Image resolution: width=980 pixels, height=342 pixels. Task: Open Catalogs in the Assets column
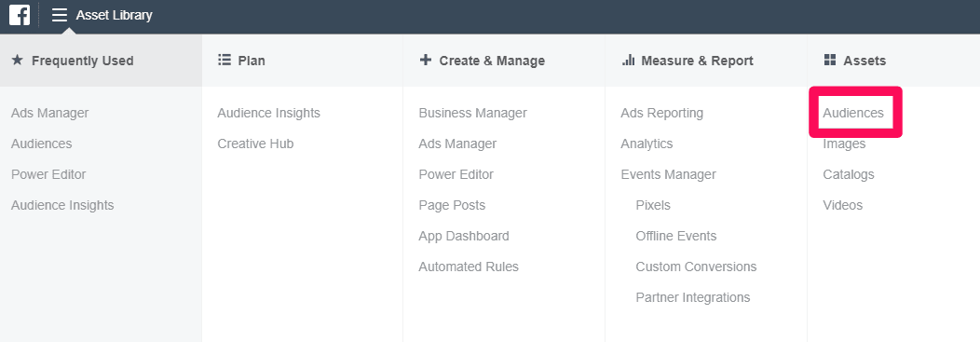(849, 174)
